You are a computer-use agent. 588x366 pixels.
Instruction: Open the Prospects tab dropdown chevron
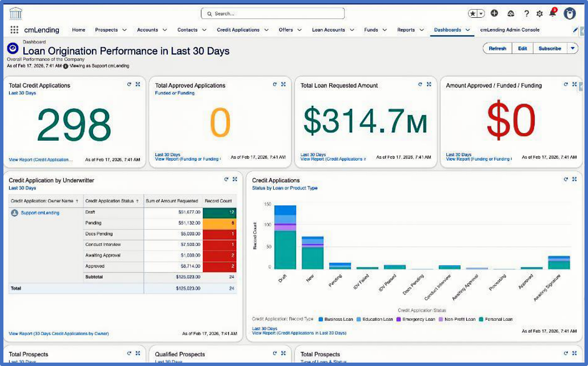125,30
